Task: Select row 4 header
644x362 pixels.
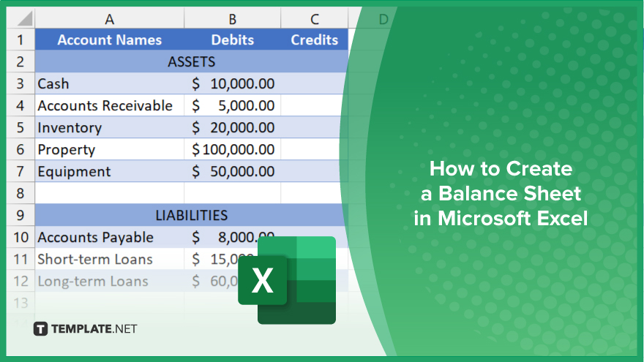Action: point(20,105)
